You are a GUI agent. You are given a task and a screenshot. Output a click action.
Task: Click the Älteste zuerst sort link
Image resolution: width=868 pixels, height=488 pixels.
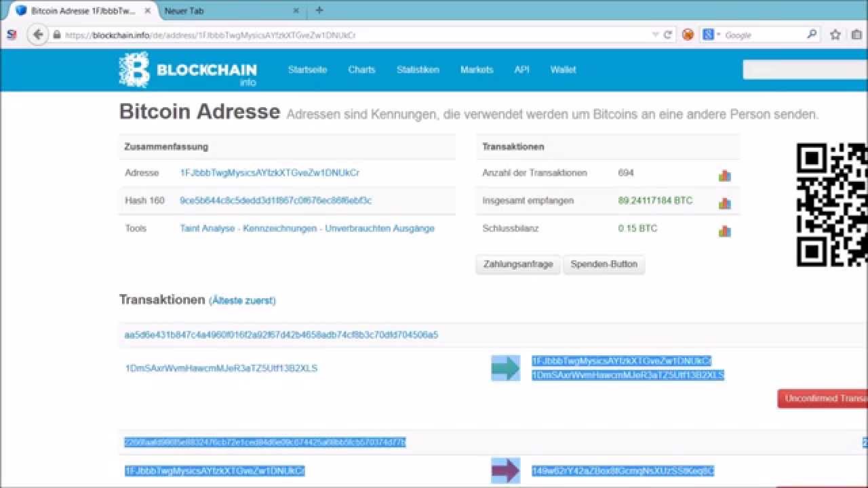(243, 300)
